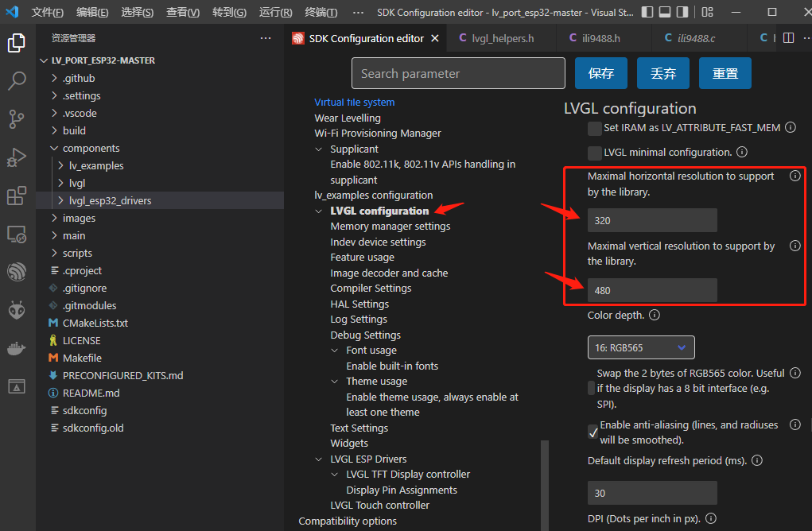812x531 pixels.
Task: Click the vertical resolution field 480
Action: (652, 290)
